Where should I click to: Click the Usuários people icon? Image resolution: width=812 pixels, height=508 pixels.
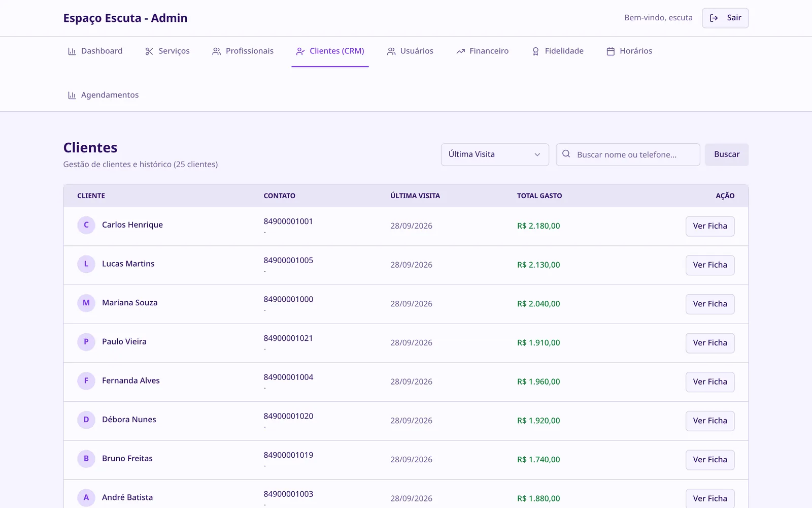(391, 51)
